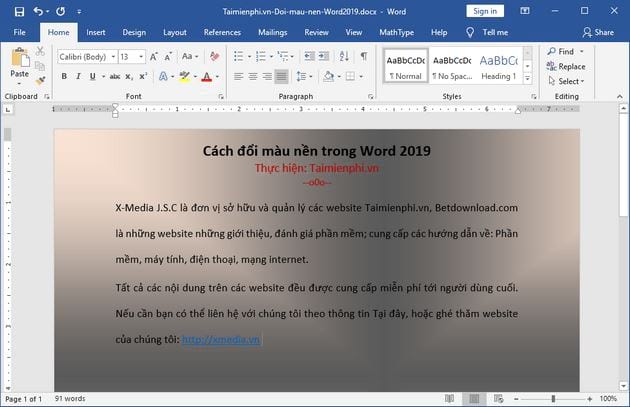Apply the yellow text highlight color

(x=184, y=76)
